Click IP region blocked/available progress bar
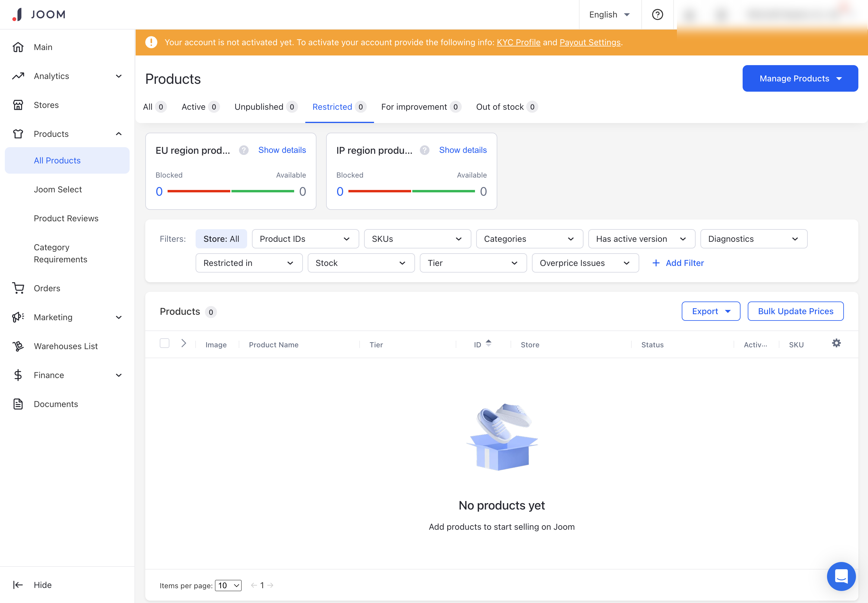 coord(411,191)
